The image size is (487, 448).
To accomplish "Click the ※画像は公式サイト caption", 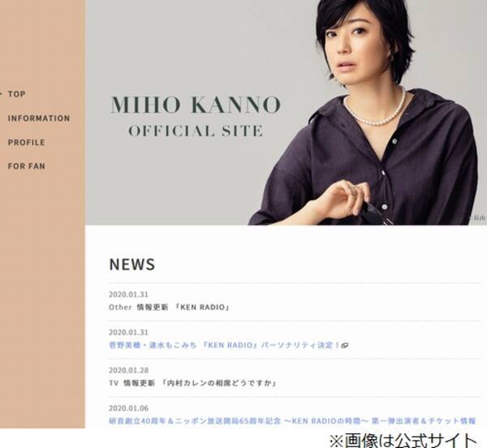I will coord(403,440).
